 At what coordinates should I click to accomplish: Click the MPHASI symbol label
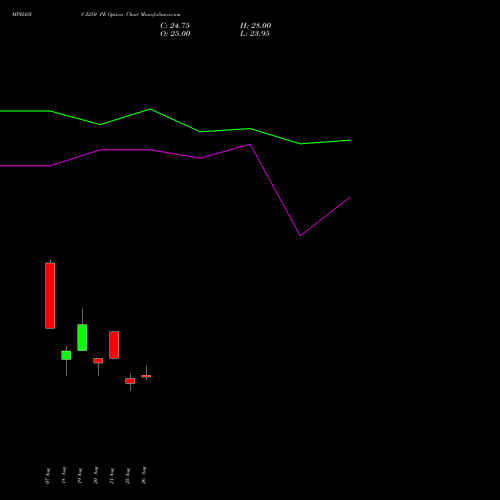coord(22,15)
